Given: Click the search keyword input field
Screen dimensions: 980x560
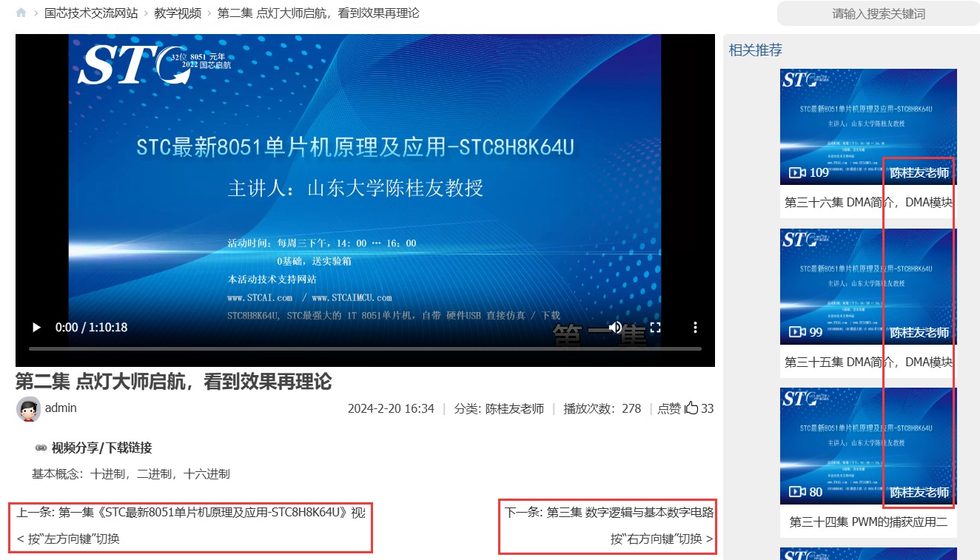Looking at the screenshot, I should coord(878,13).
